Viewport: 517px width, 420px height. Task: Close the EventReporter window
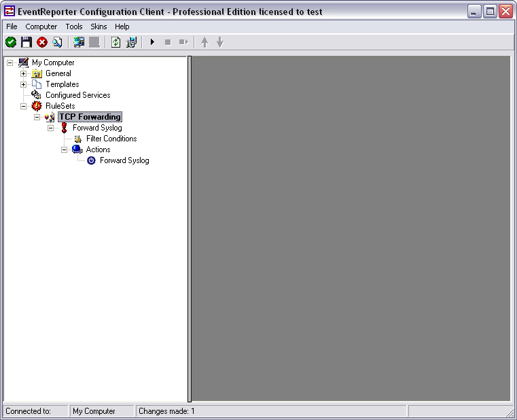[x=505, y=12]
